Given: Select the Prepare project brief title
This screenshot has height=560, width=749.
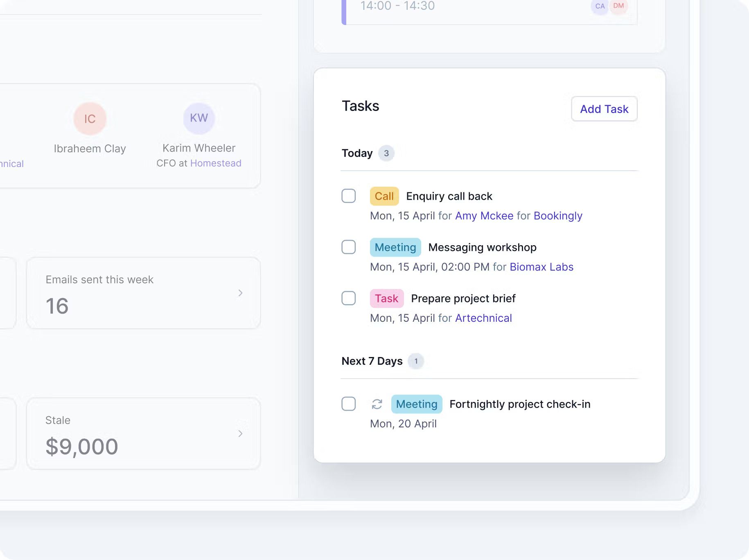Looking at the screenshot, I should click(463, 298).
